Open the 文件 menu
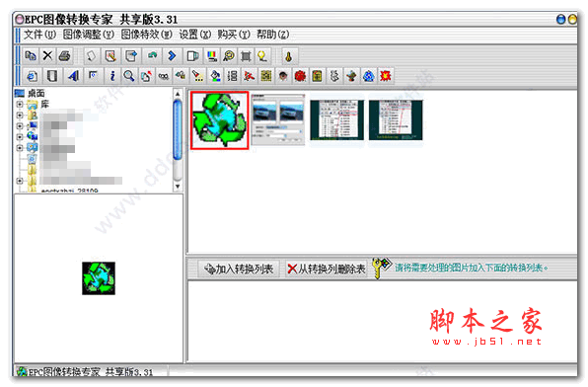This screenshot has width=588, height=387. (39, 35)
